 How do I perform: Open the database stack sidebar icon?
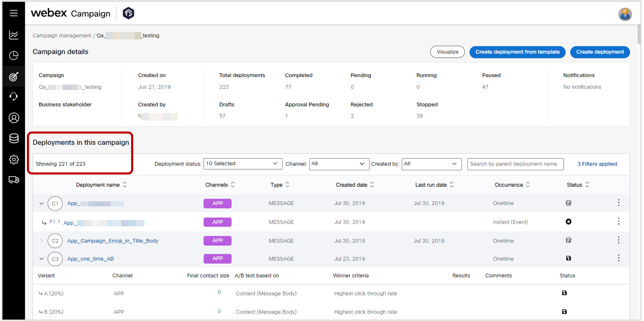click(14, 138)
